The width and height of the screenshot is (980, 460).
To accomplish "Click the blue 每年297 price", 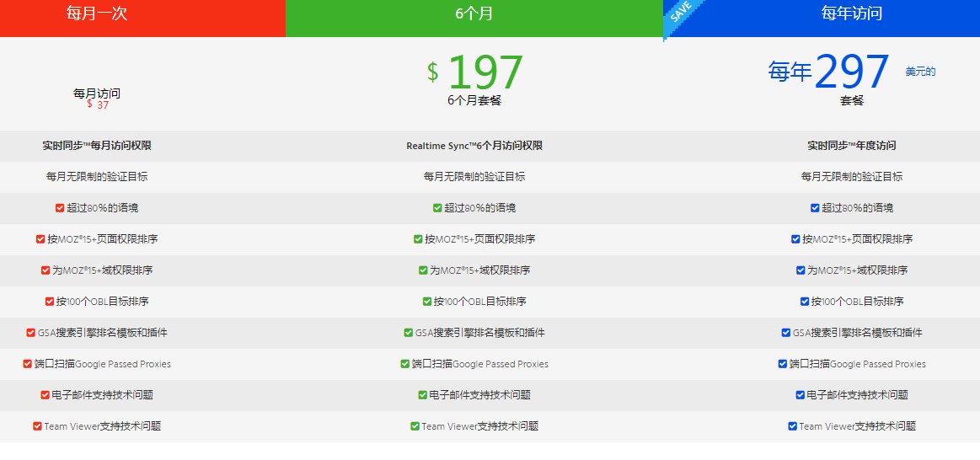I will pos(829,72).
